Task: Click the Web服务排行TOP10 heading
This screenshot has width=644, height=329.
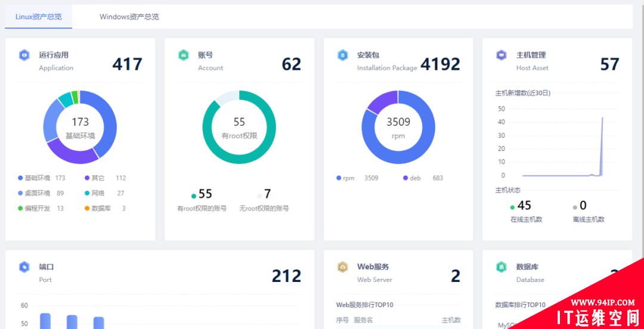Action: point(365,305)
